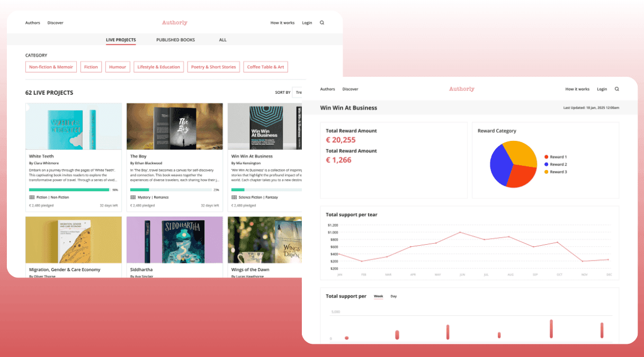
Task: Click the Win Win At Business progress bar
Action: (x=267, y=190)
